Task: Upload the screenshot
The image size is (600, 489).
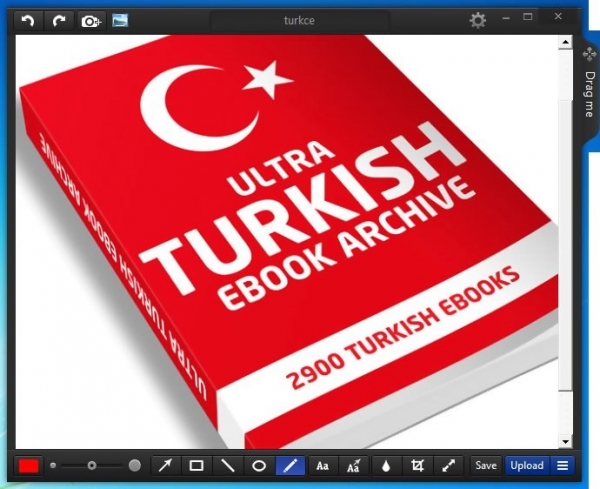Action: pos(527,466)
